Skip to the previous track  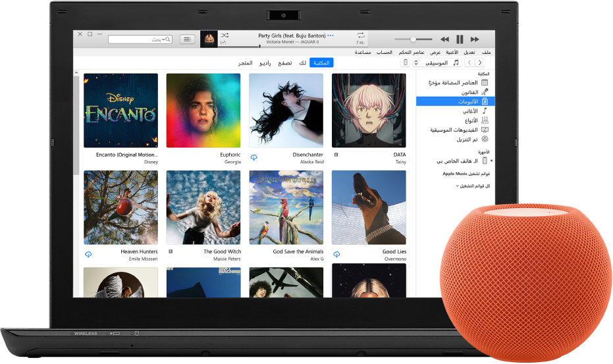tap(444, 39)
